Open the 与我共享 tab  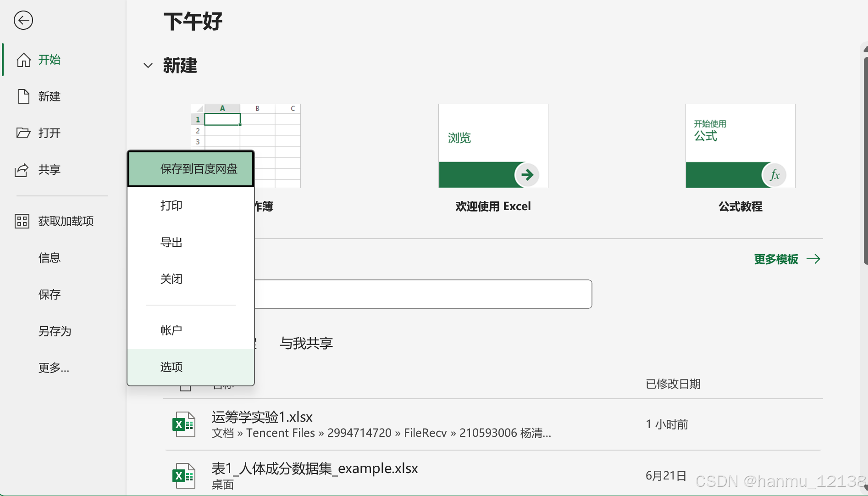306,343
